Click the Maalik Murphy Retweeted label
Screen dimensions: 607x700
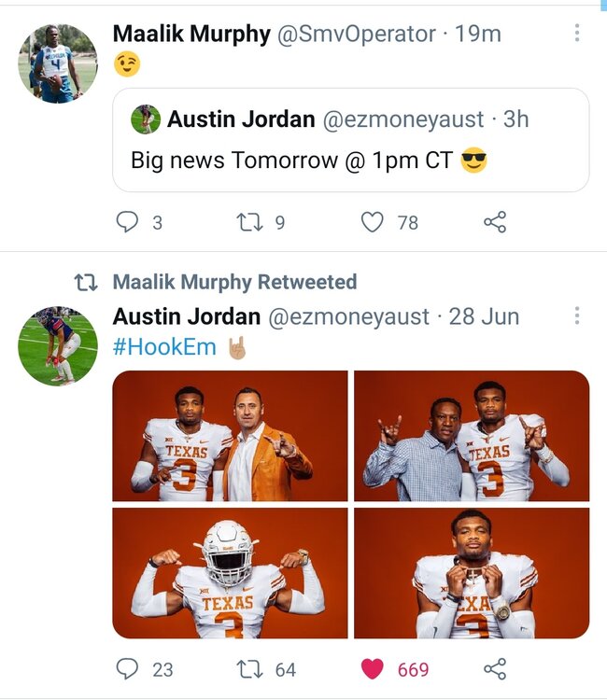(x=234, y=282)
